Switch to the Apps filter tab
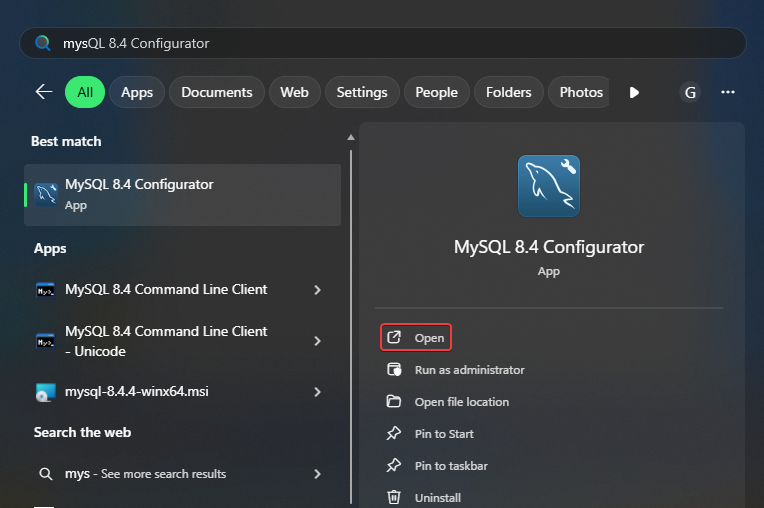This screenshot has height=508, width=764. (x=137, y=92)
